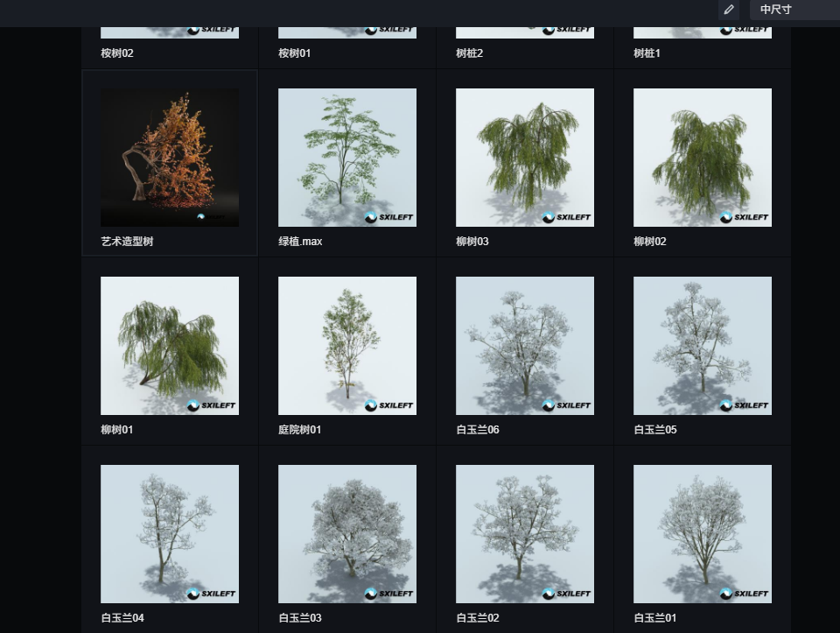Choose the 柳树01 willow thumbnail
This screenshot has height=633, width=840.
(170, 346)
